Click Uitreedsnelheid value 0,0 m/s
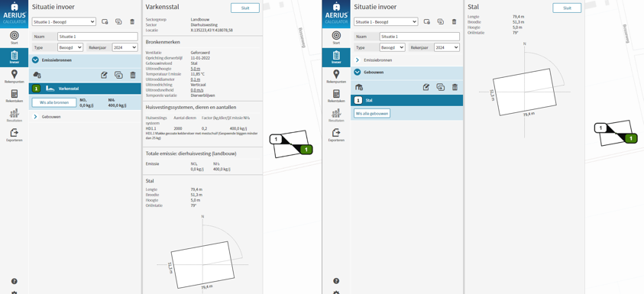Screen dimensions: 644x294 click(x=197, y=89)
